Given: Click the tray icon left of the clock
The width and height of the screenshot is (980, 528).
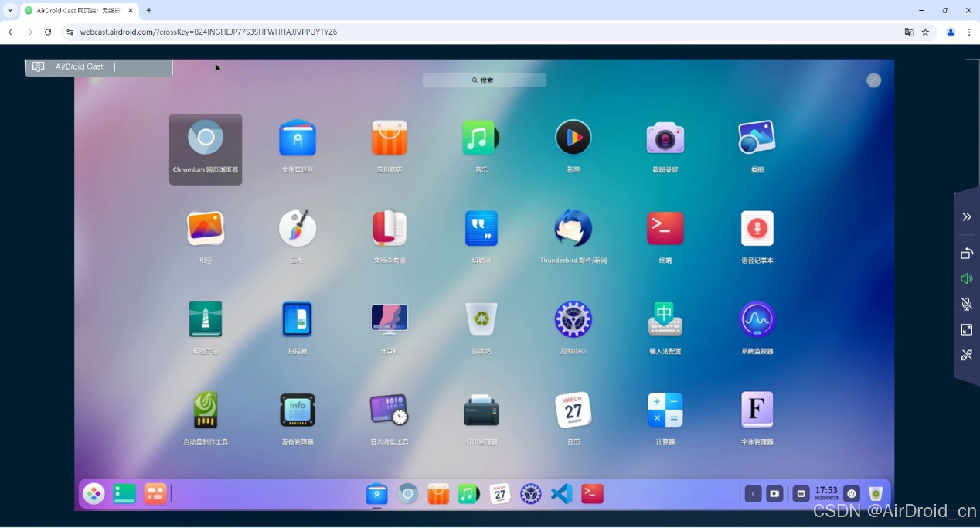Looking at the screenshot, I should coord(801,494).
